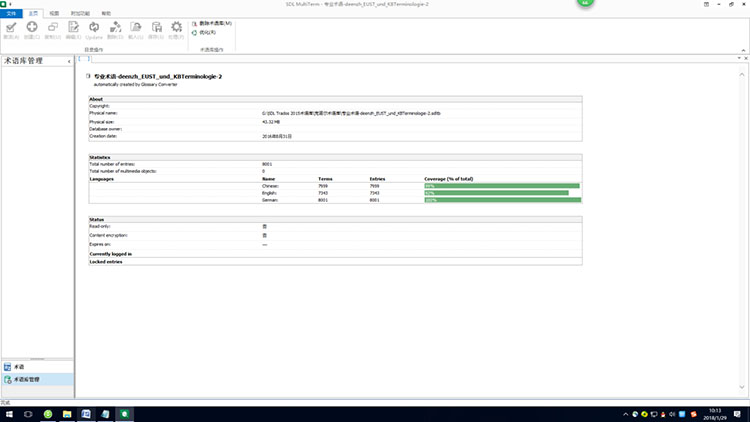Click the Physical size value 43.32 MB

[271, 122]
